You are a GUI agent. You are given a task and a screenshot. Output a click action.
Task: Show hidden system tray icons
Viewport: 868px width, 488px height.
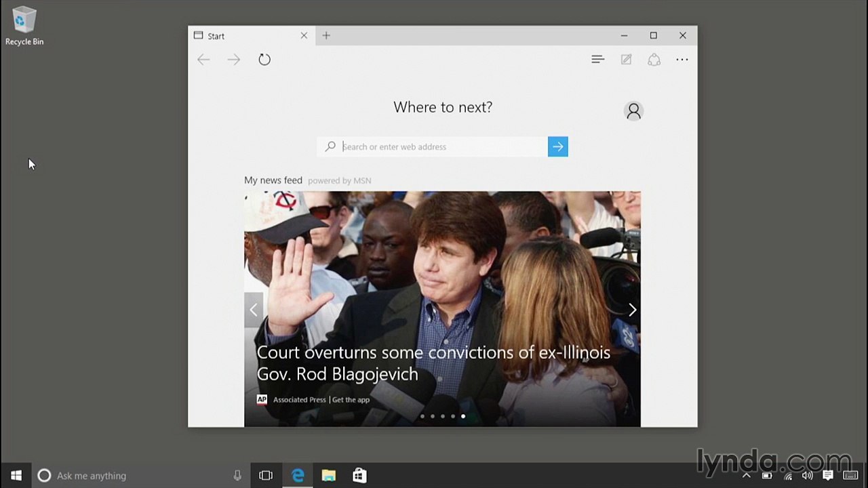click(747, 476)
